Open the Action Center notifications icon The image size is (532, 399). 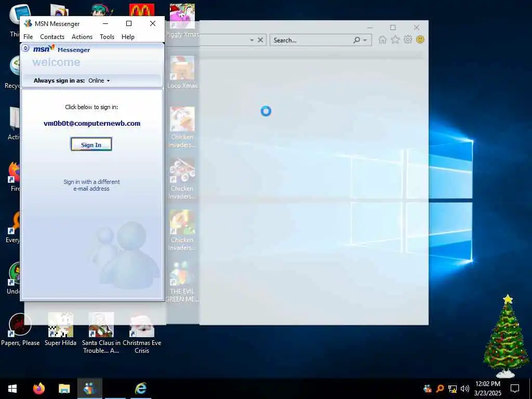(515, 389)
